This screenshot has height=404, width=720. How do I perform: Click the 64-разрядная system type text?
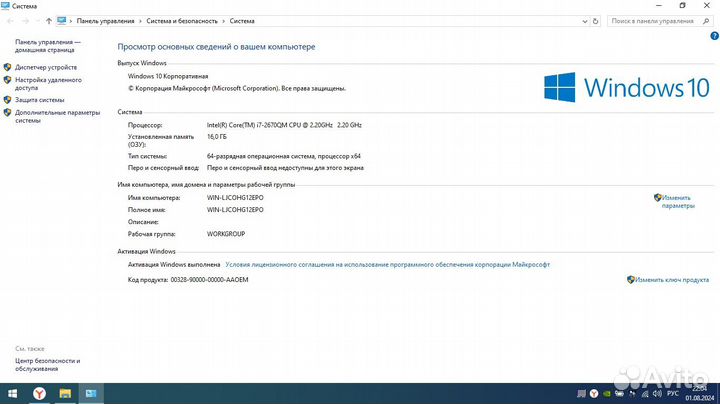click(x=284, y=157)
